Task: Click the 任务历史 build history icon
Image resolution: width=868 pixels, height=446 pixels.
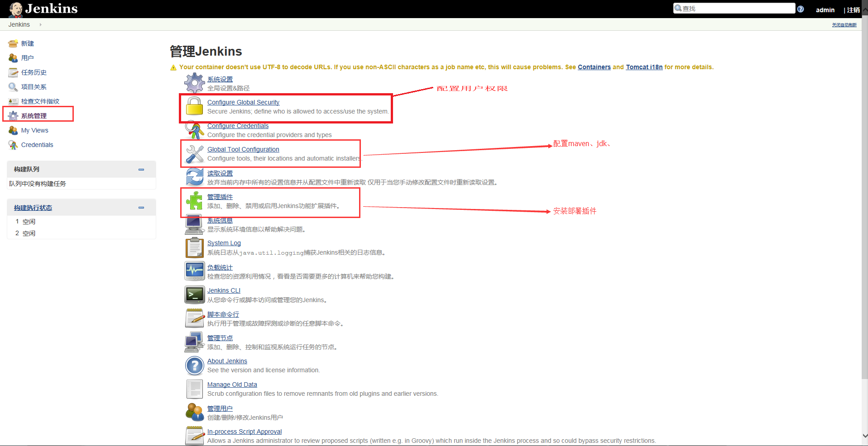Action: (13, 72)
